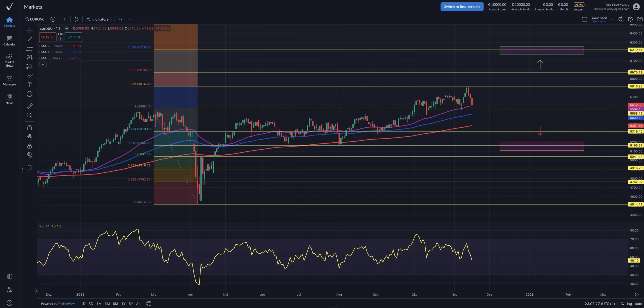This screenshot has height=308, width=644.
Task: Open chart settings gear icon
Action: pos(630,19)
